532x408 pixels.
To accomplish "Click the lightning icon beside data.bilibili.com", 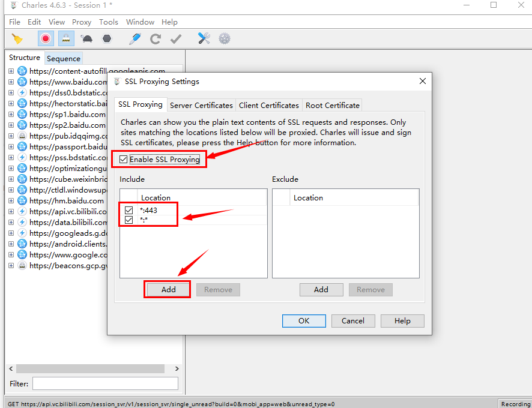I will pos(22,223).
